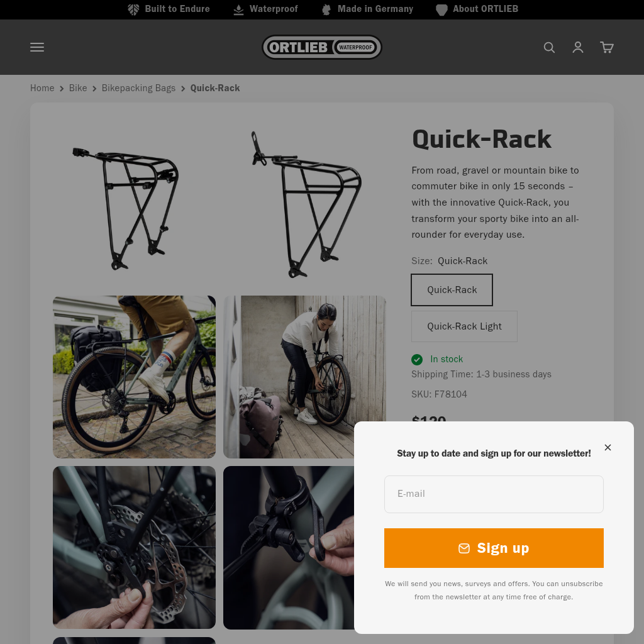Go to Home breadcrumb

click(x=42, y=88)
